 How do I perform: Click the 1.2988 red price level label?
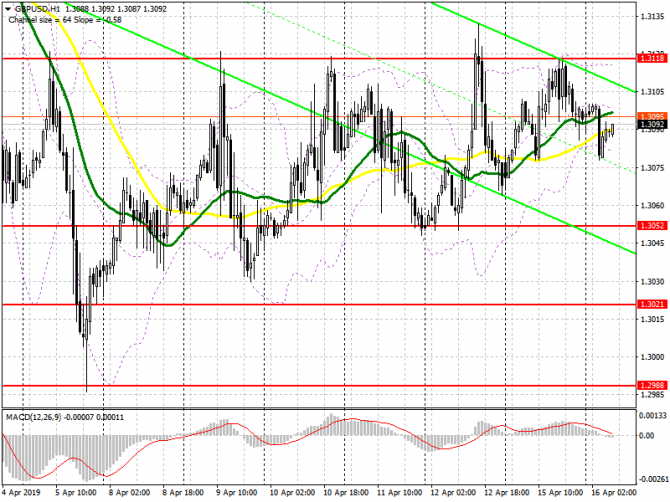pyautogui.click(x=652, y=385)
